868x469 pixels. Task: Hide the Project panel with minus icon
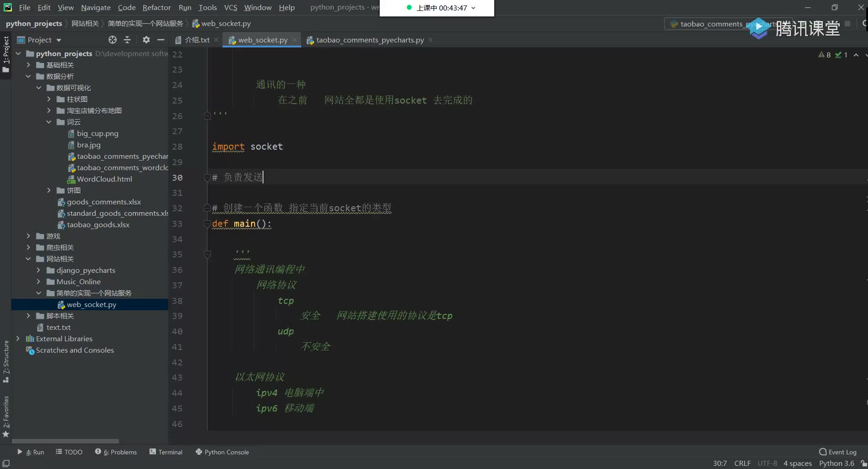(x=160, y=40)
